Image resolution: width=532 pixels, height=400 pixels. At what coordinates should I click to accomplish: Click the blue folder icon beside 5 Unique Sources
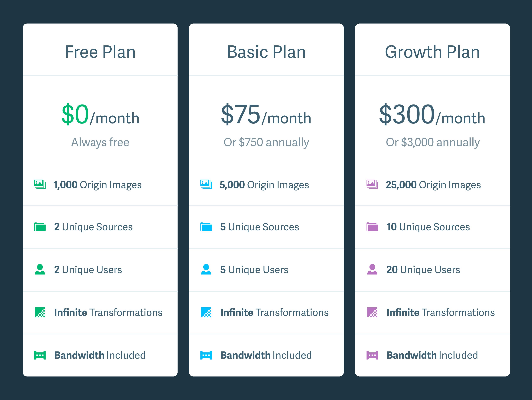tap(206, 227)
